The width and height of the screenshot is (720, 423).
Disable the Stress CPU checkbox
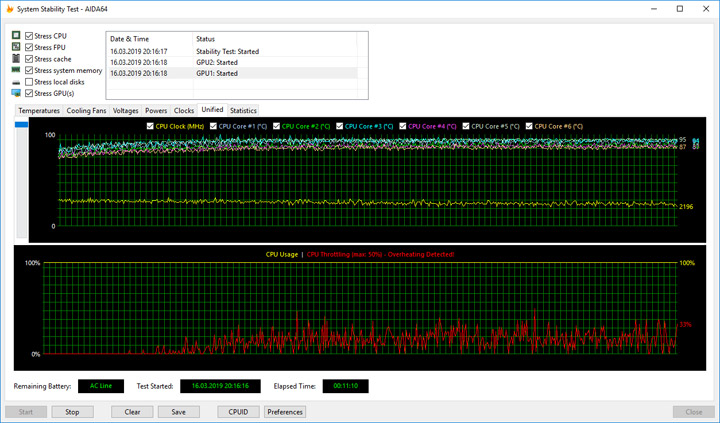pos(29,36)
